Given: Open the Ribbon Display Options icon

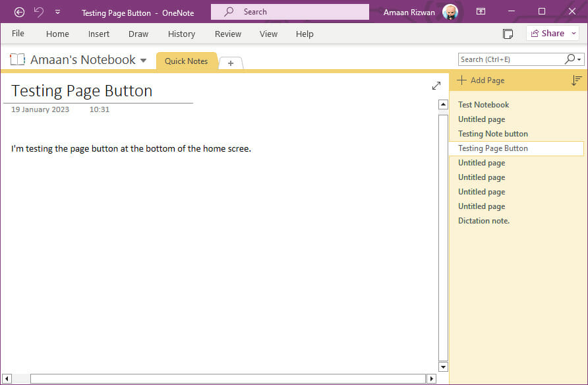Looking at the screenshot, I should 481,12.
